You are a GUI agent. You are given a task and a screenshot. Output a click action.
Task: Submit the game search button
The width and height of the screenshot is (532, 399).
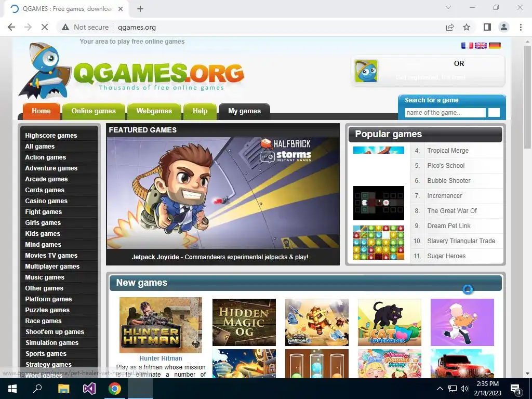pos(494,113)
